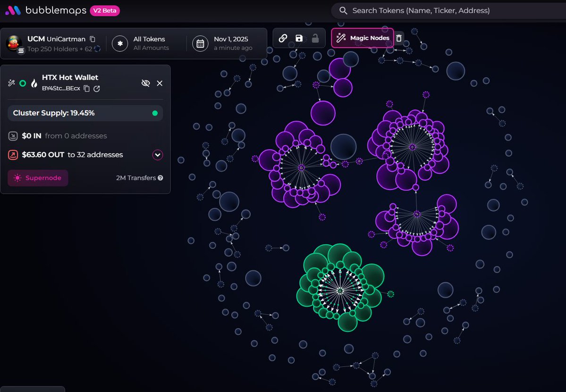Click the center of the green cluster
This screenshot has width=566, height=392.
340,291
